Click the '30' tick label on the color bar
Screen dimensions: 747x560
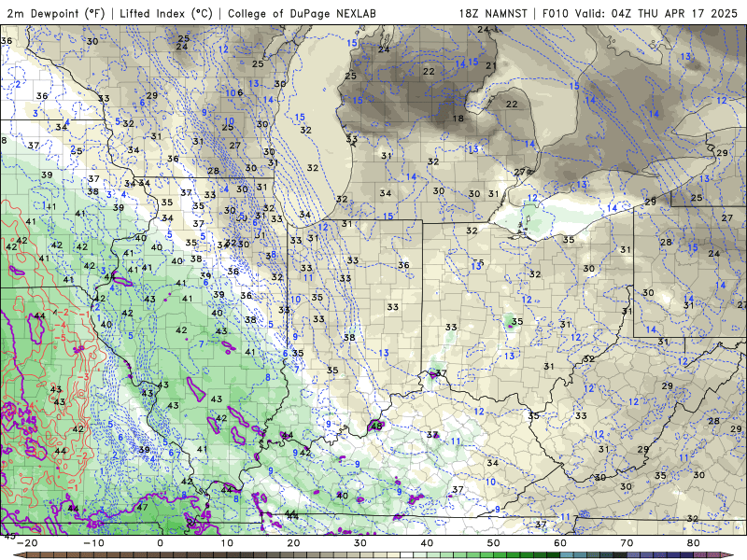[360, 543]
